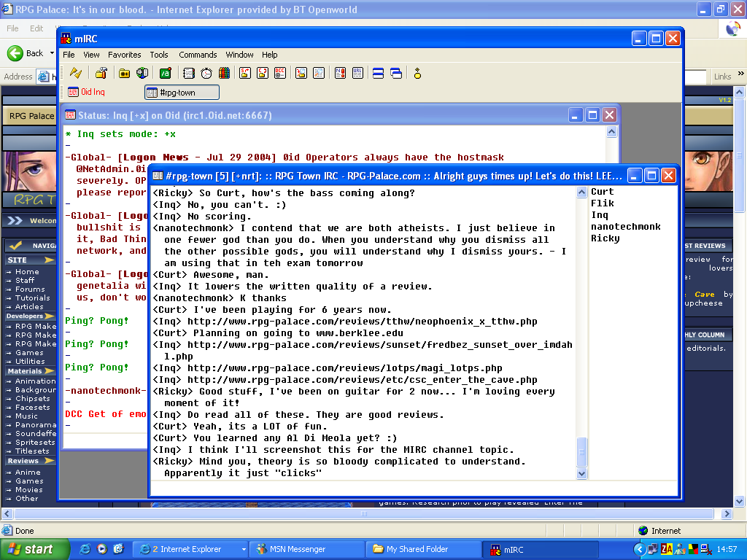The image size is (747, 560).
Task: Open the neophoenix_x_tthw.php review link
Action: click(x=362, y=322)
